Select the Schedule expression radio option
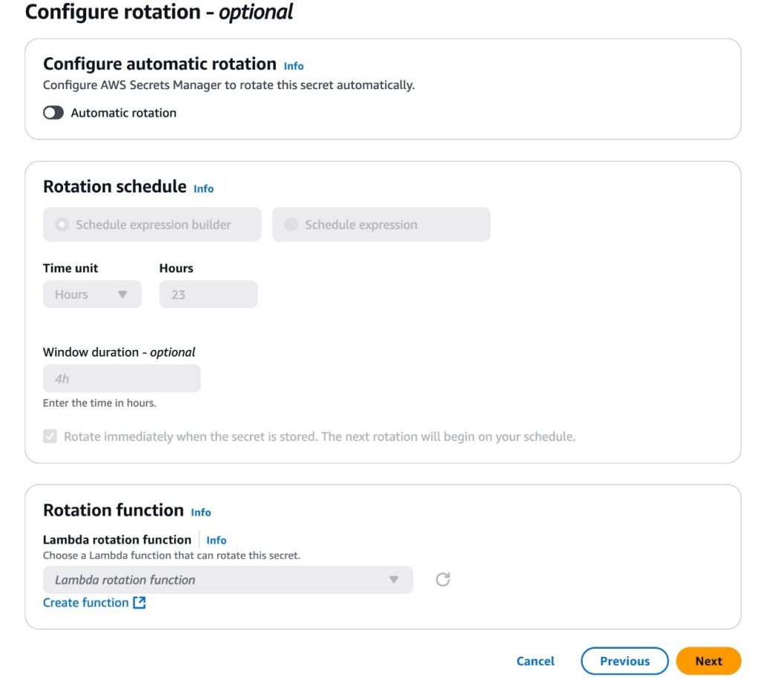 (291, 224)
